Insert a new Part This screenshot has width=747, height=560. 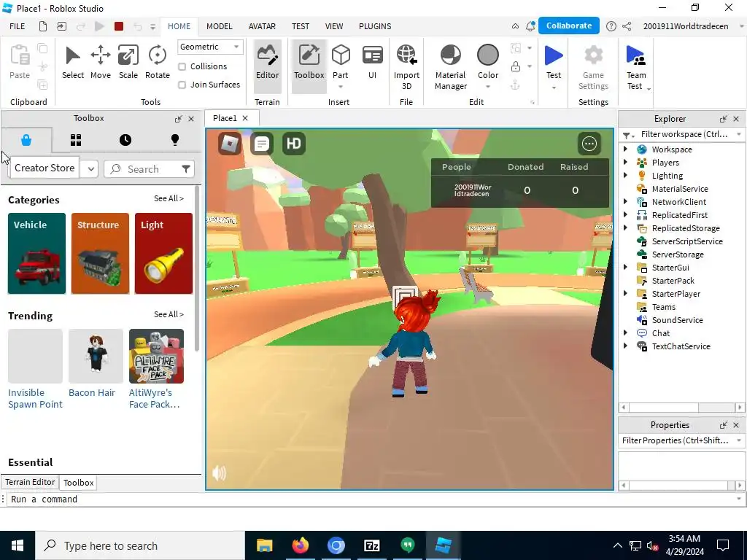tap(340, 63)
